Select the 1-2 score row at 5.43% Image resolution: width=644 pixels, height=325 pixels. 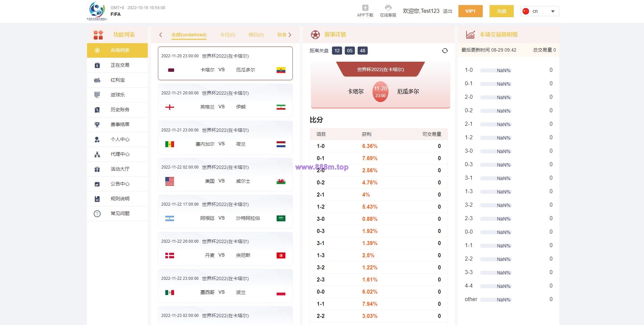tap(379, 207)
